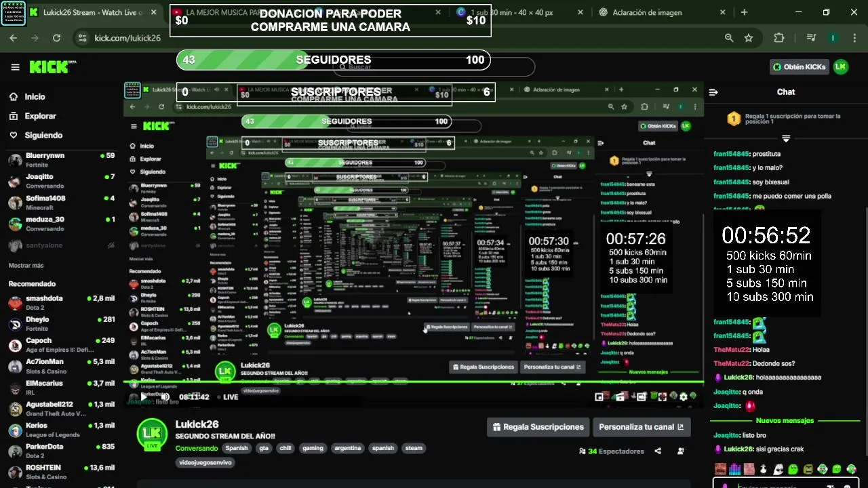Click the Lukick26 channel avatar
The width and height of the screenshot is (868, 488).
(152, 434)
